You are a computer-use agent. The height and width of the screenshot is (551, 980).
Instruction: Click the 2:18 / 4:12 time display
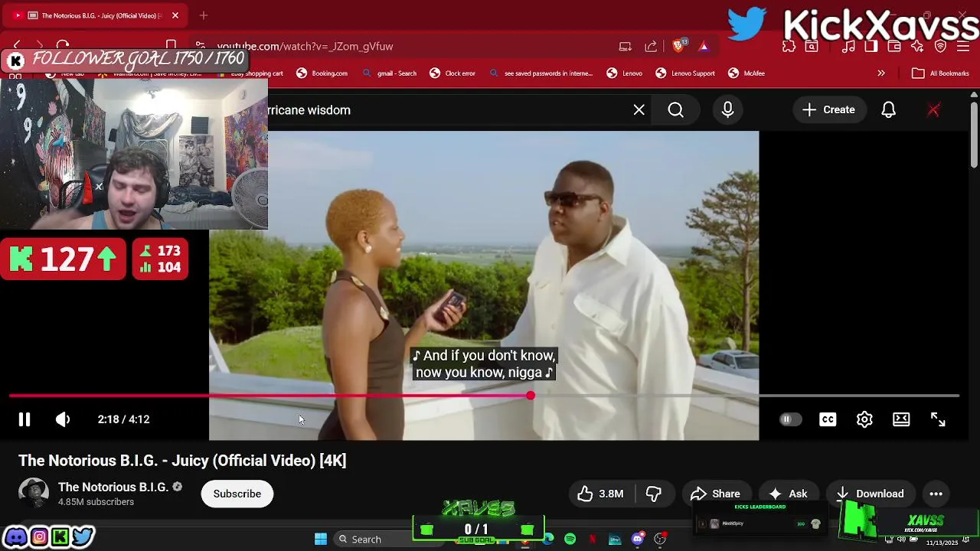tap(123, 419)
